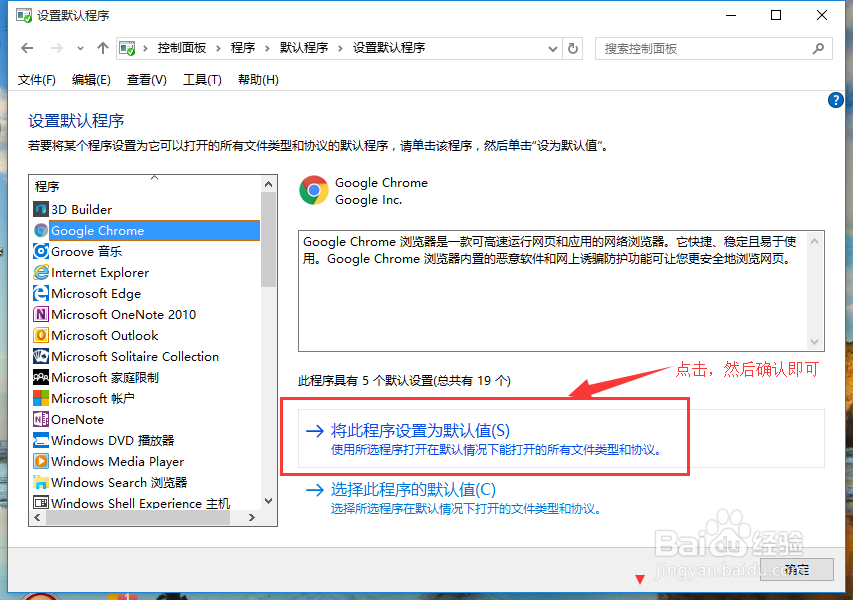Refresh the address bar location
Viewport: 853px width, 600px height.
[x=573, y=49]
